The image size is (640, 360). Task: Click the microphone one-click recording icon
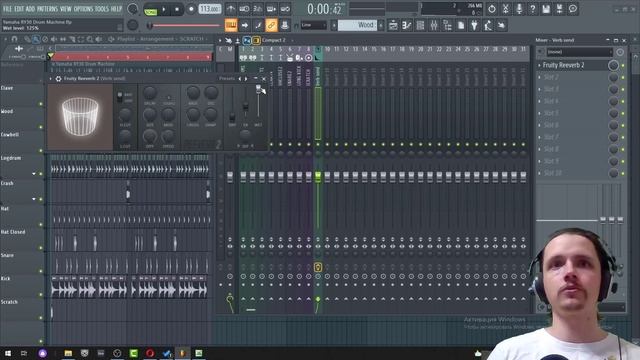click(x=519, y=9)
